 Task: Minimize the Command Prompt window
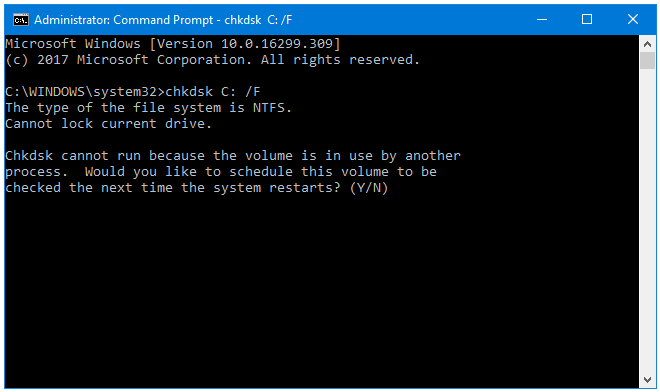pos(542,19)
